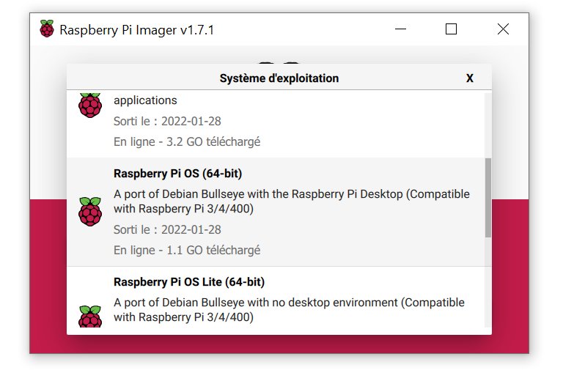The height and width of the screenshot is (392, 563).
Task: Close the Système d'exploitation dialog with X
Action: click(470, 78)
